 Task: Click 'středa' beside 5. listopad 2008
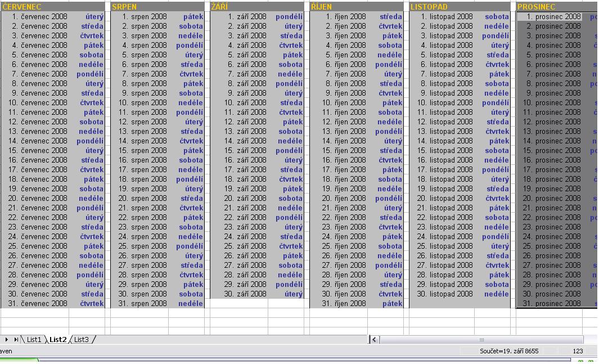497,55
